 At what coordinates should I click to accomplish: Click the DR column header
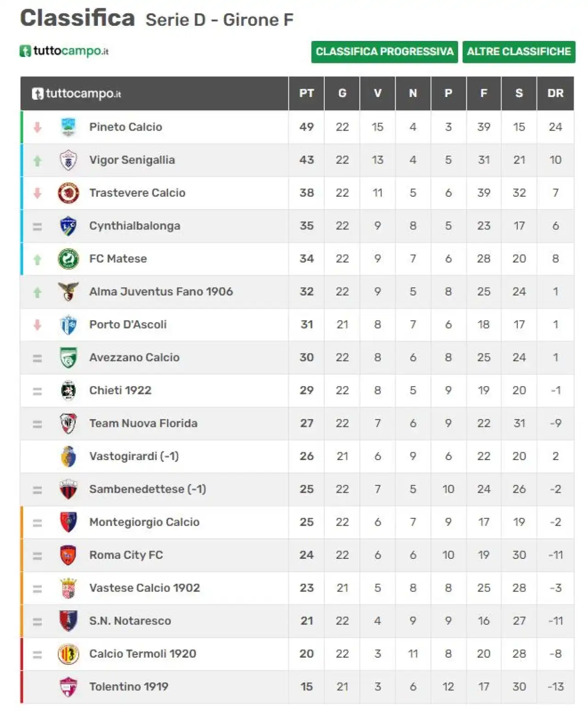point(555,93)
